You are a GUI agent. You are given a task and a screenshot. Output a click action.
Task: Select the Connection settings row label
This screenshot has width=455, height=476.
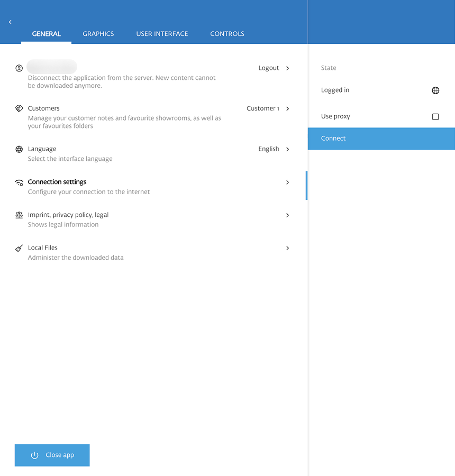tap(57, 182)
